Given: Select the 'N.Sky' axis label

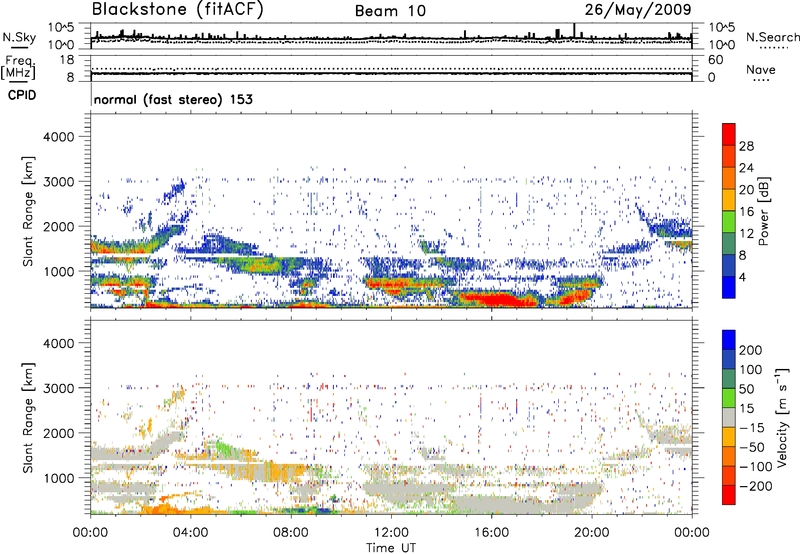Looking at the screenshot, I should pos(19,37).
